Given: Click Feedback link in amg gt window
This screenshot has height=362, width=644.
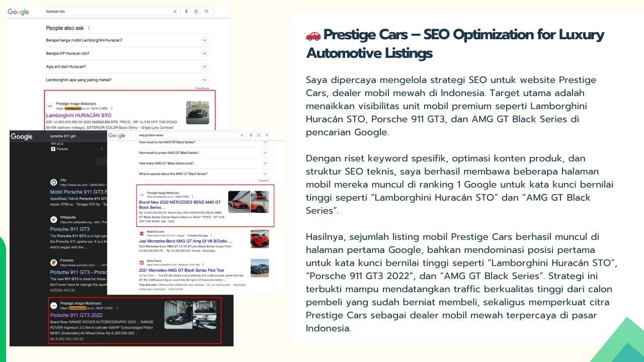Looking at the screenshot, I should [x=264, y=180].
